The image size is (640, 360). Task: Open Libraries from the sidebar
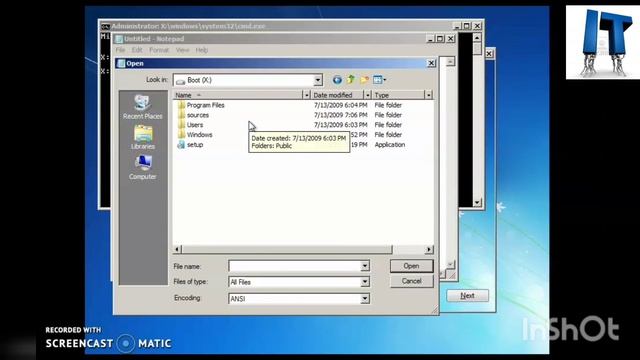[x=142, y=138]
